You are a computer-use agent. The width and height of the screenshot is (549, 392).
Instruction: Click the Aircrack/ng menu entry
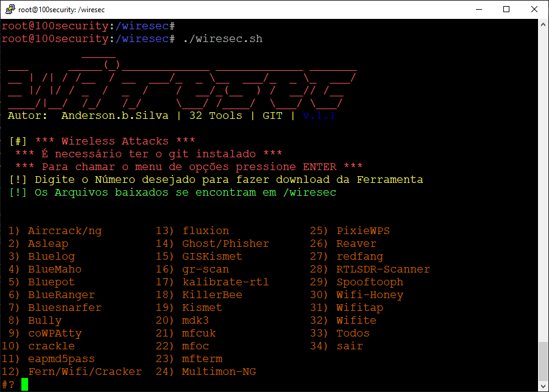[65, 231]
